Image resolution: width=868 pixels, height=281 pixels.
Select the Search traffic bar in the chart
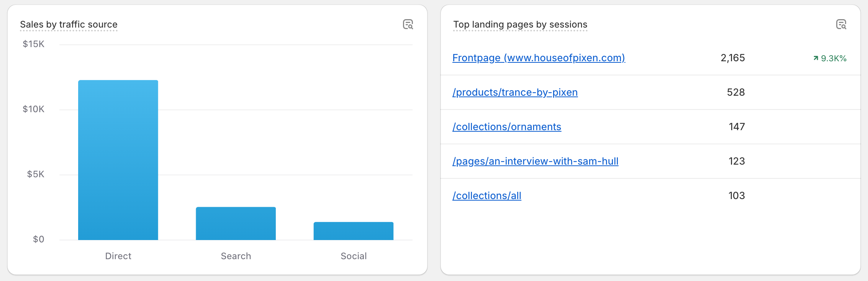coord(236,223)
